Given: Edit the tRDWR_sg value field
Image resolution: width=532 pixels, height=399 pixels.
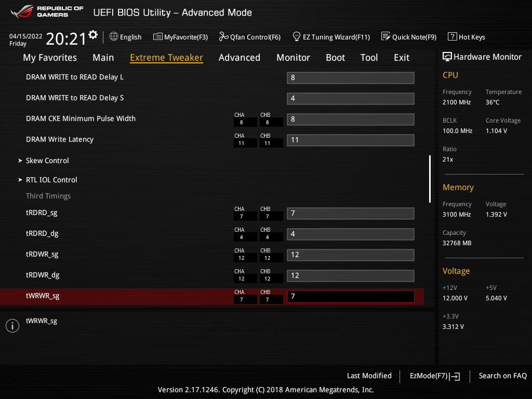Looking at the screenshot, I should [351, 255].
